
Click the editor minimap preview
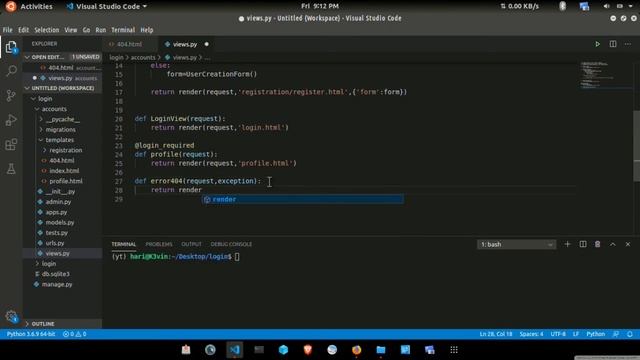606,75
